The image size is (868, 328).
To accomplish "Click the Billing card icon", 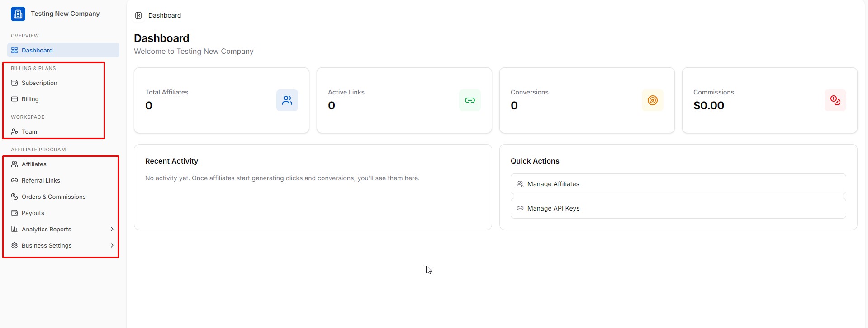I will pos(14,99).
